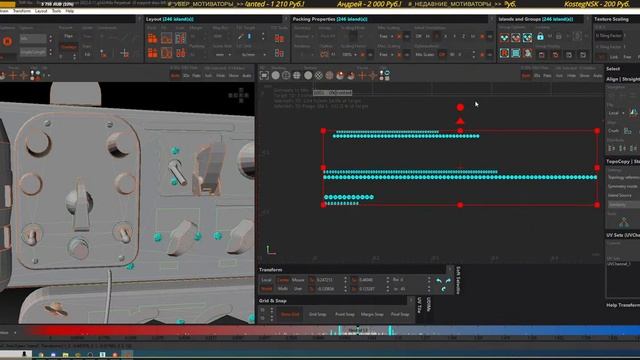640x360 pixels.
Task: Click top-left pack icon in Layout panel
Action: (153, 38)
